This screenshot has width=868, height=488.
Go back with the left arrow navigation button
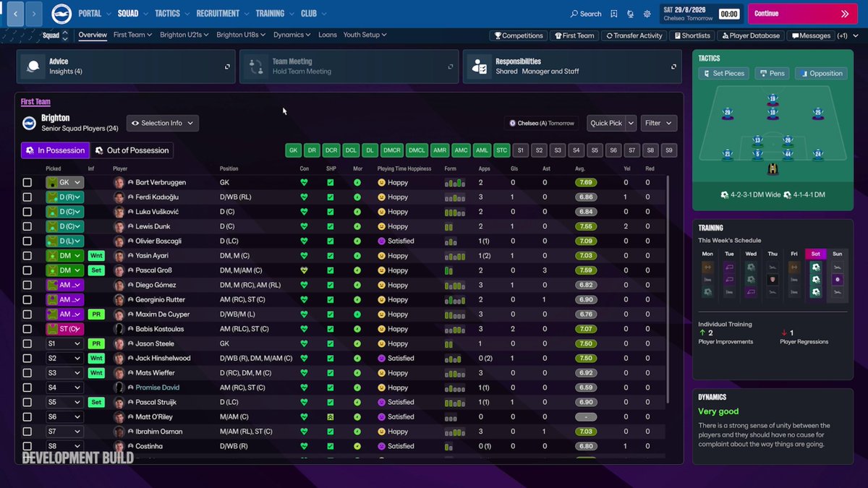click(15, 14)
